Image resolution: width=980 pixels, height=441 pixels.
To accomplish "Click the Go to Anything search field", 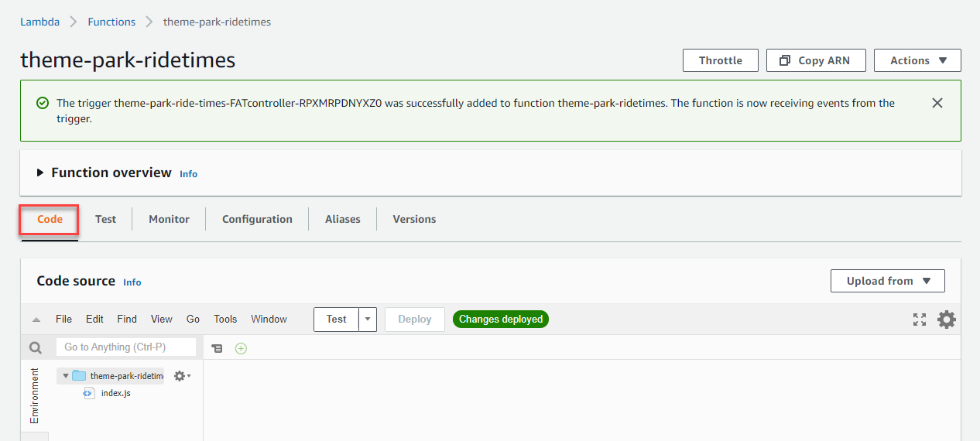I will click(125, 347).
